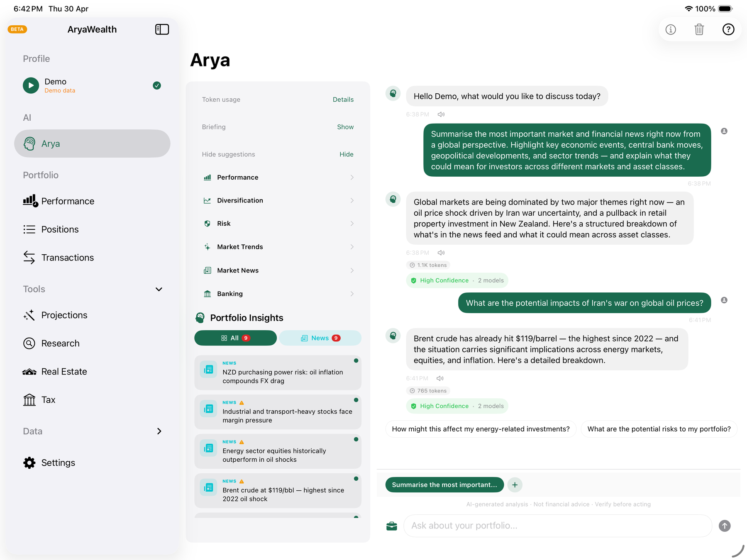Screen dimensions: 747x560
Task: Tap user avatar beside the Summarise request
Action: 724,131
